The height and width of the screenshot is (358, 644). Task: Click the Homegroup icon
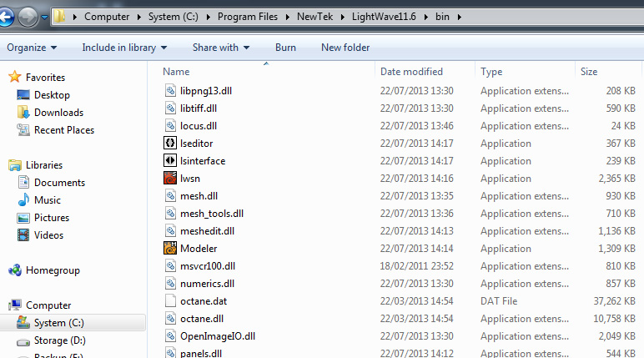(x=15, y=270)
